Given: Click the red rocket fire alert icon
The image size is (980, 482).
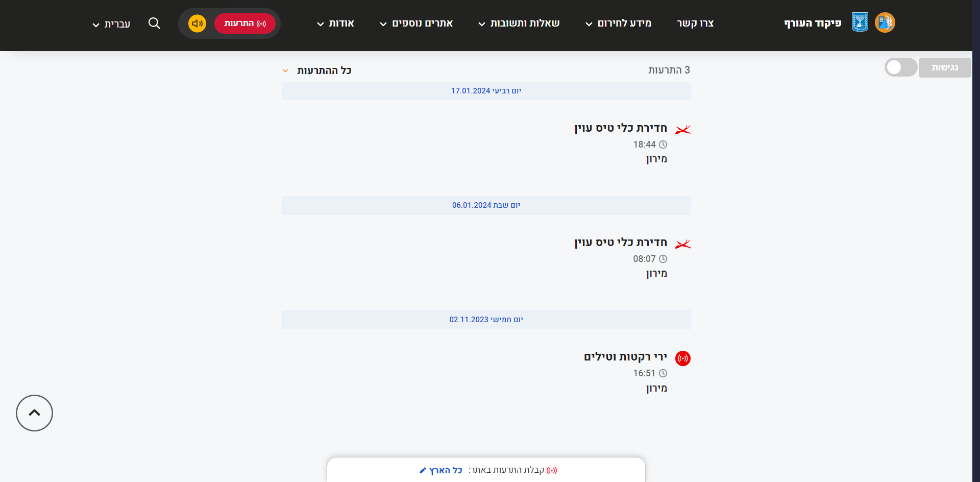Looking at the screenshot, I should point(682,358).
